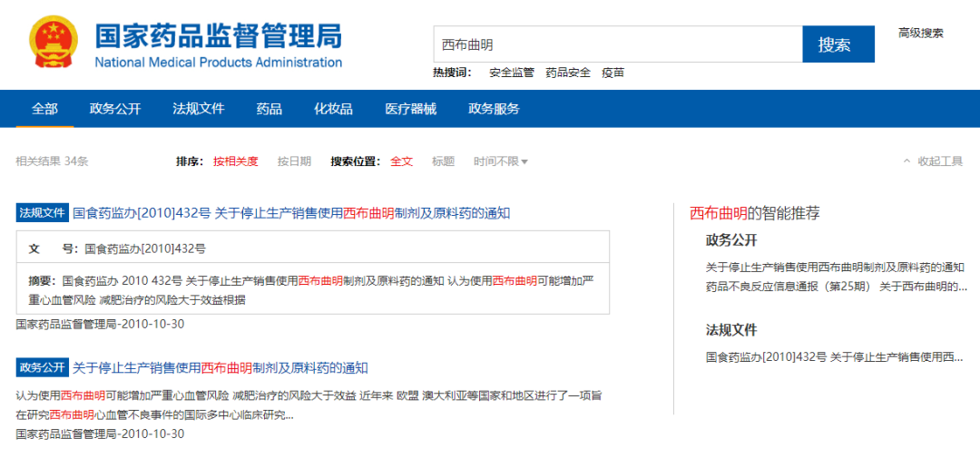Set search position to 标题
The image size is (980, 458).
(x=443, y=161)
